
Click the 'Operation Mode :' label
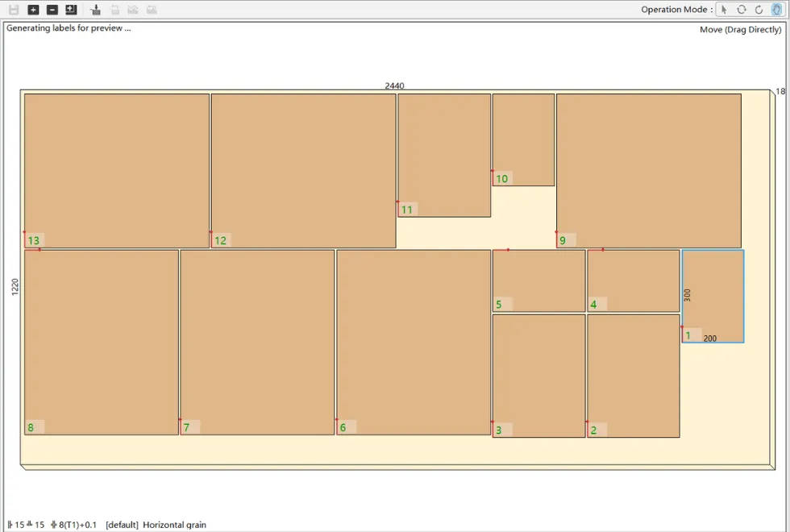(x=676, y=10)
